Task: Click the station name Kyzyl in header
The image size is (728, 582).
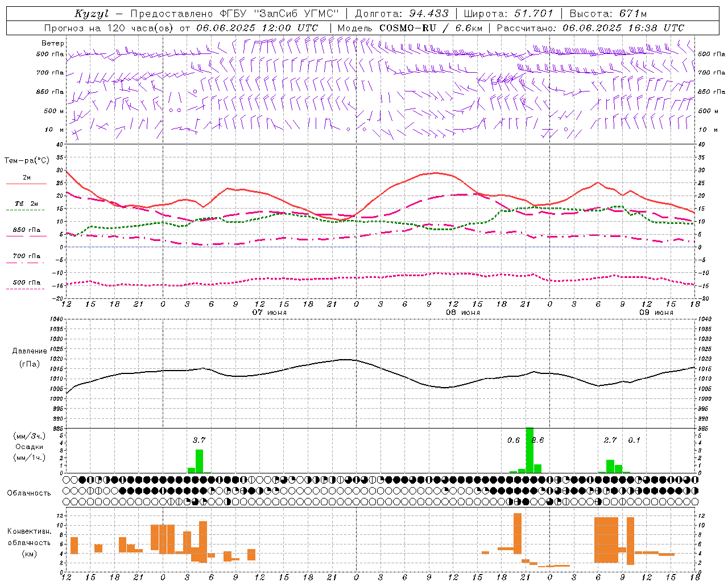Action: point(91,14)
